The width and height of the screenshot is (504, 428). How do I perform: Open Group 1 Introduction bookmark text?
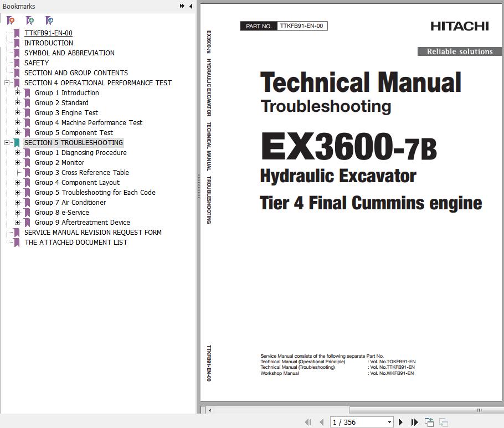point(67,93)
